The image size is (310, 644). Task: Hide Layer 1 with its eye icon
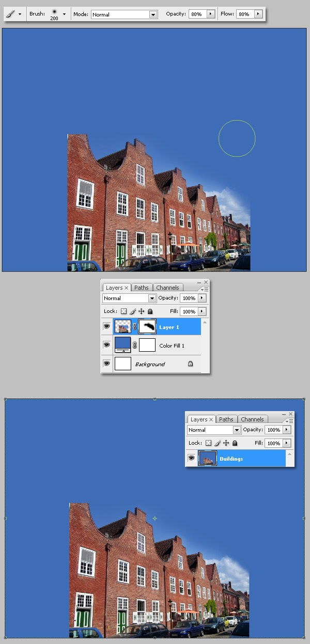(107, 326)
